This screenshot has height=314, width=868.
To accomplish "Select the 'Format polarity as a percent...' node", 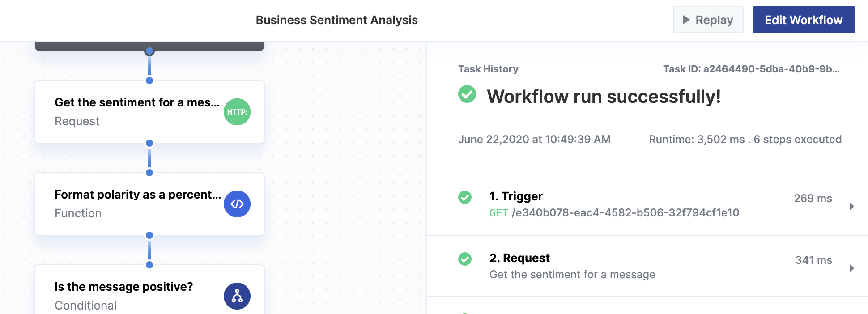I will point(137,204).
